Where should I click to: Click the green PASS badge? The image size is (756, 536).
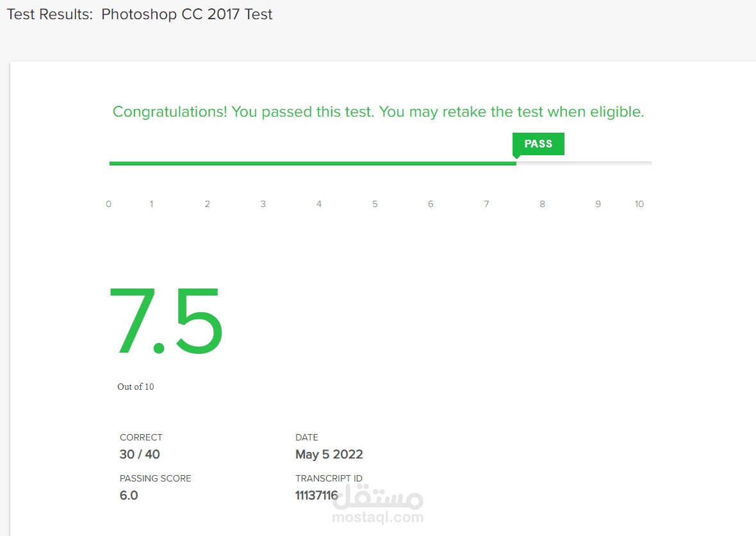tap(538, 144)
